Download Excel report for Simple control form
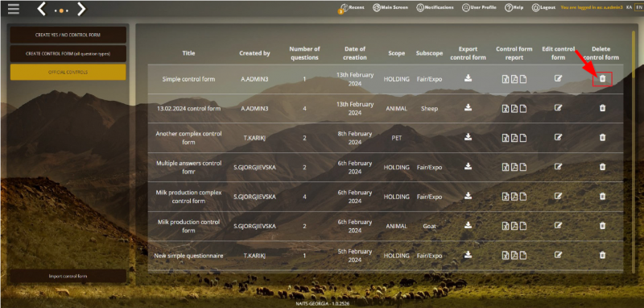The image size is (644, 308). point(506,79)
